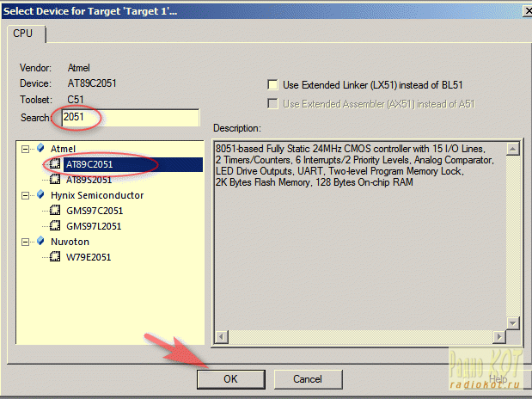Click the GMS97C2051 chip icon

pos(55,210)
